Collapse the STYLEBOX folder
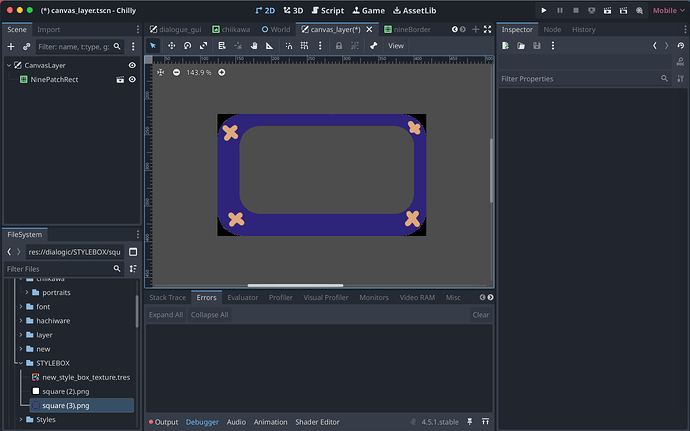690x431 pixels. (x=20, y=363)
